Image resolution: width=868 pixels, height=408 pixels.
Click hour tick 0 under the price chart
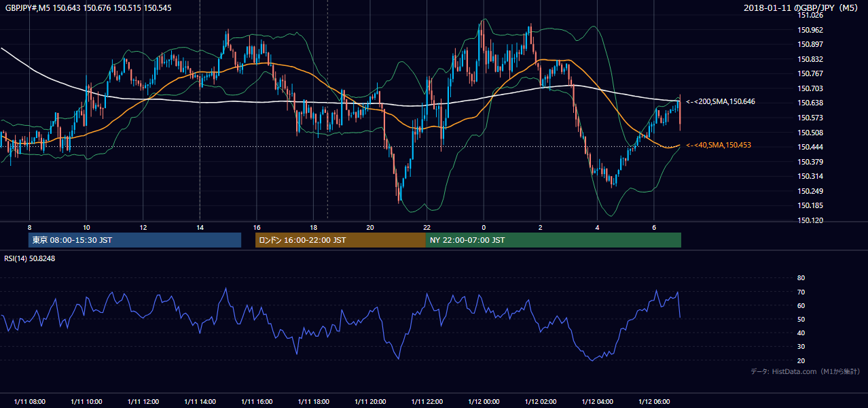pyautogui.click(x=484, y=227)
